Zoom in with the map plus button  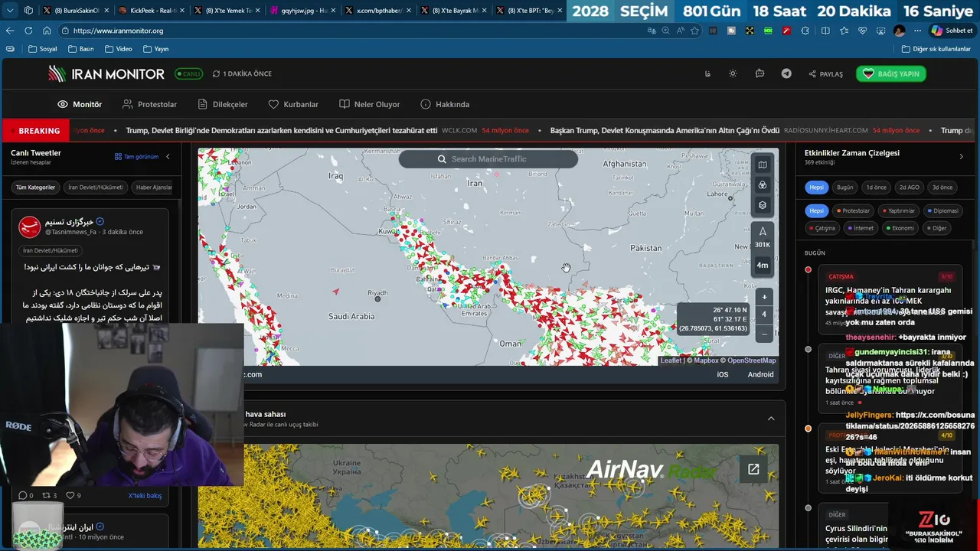point(763,297)
